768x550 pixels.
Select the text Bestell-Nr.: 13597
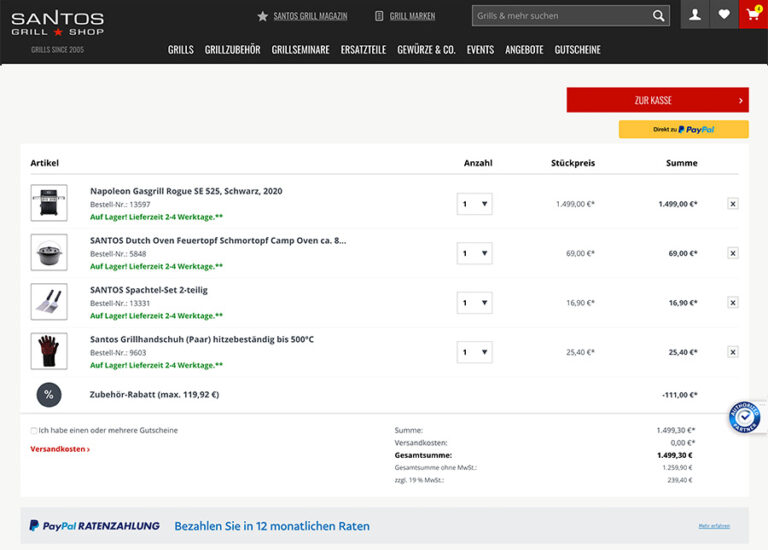120,204
